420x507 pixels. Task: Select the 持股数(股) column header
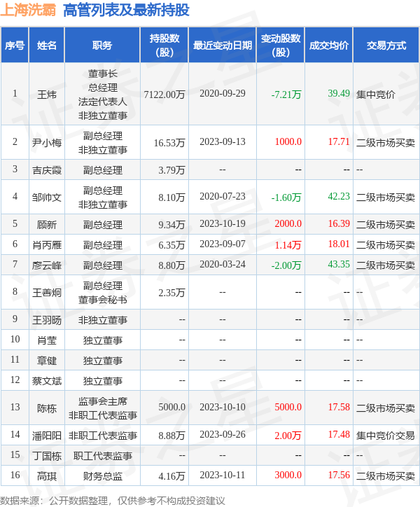pyautogui.click(x=164, y=46)
